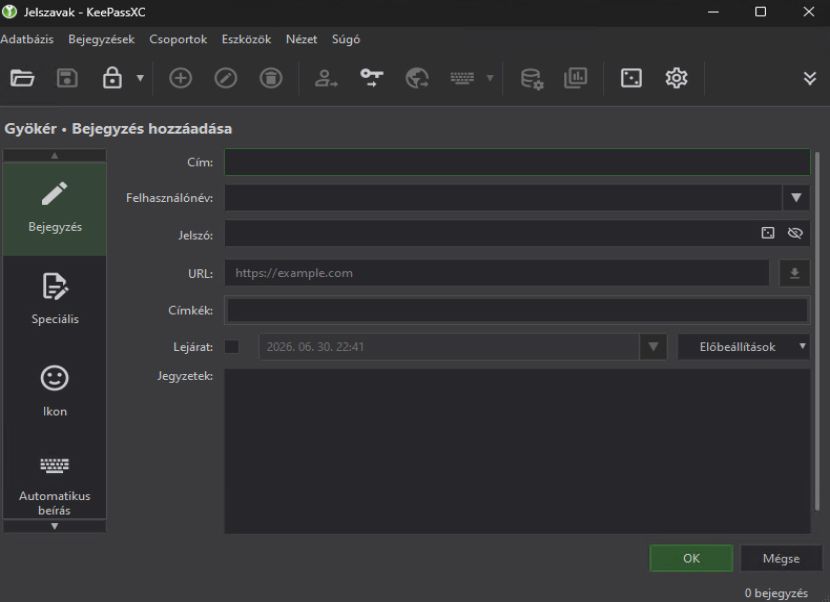Open database via folder icon
The height and width of the screenshot is (602, 830).
[22, 78]
